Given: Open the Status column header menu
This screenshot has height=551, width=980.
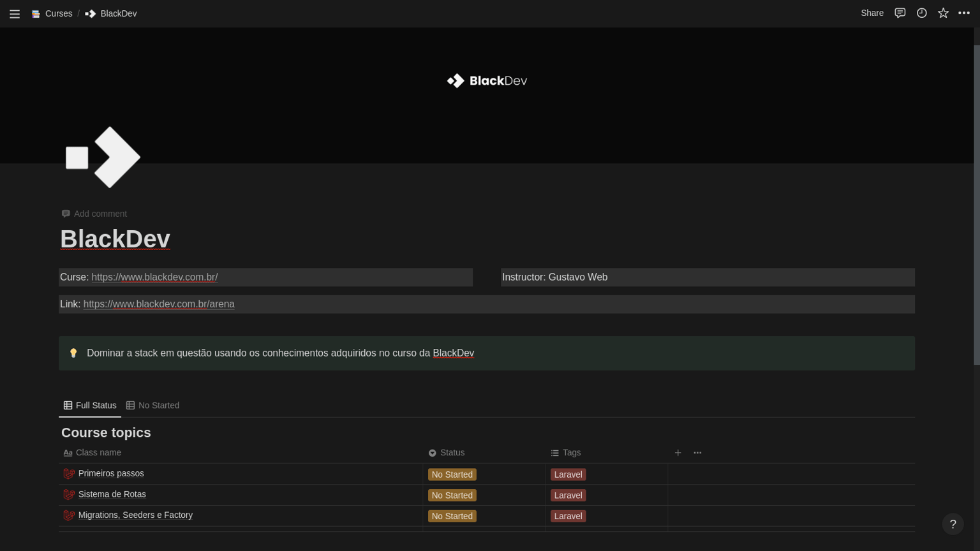Looking at the screenshot, I should point(447,453).
